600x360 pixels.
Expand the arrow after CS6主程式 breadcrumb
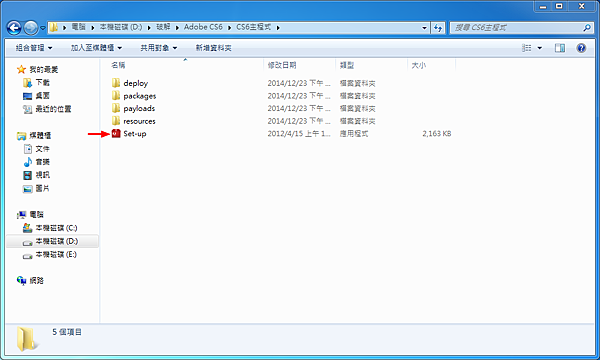(x=278, y=28)
